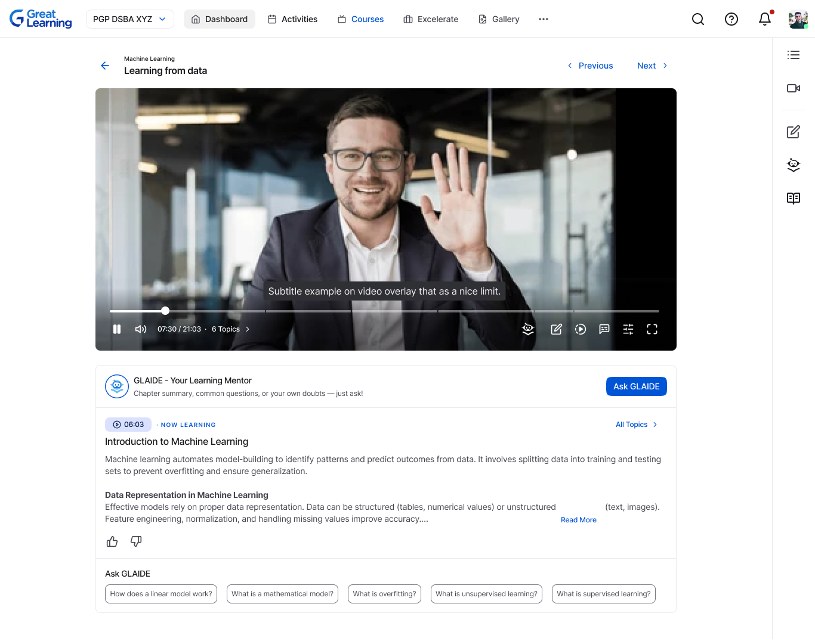815x644 pixels.
Task: Expand the PGP DSBA XYZ program dropdown
Action: pyautogui.click(x=130, y=19)
